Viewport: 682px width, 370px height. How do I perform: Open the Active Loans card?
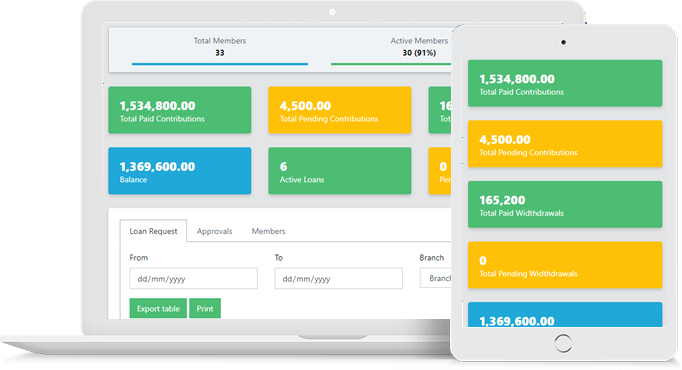[340, 171]
